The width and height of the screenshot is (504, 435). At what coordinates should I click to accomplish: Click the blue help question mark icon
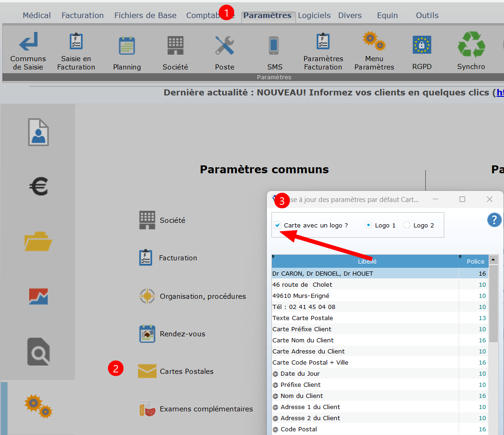point(494,220)
